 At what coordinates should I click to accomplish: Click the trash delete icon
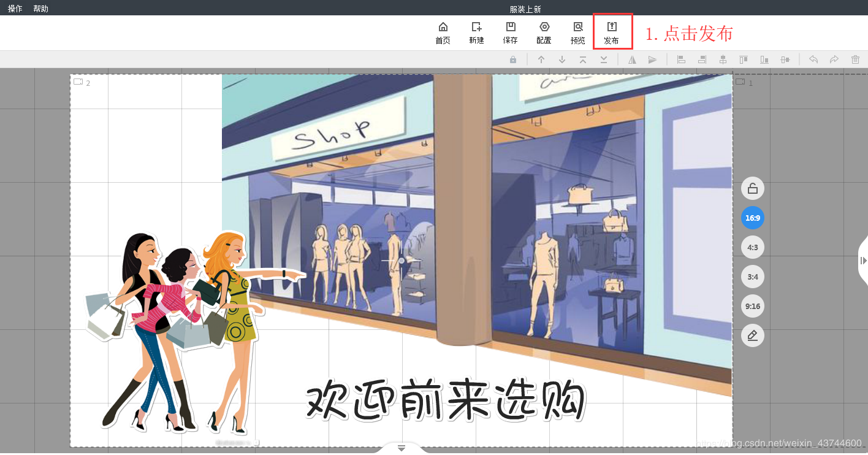pos(855,59)
